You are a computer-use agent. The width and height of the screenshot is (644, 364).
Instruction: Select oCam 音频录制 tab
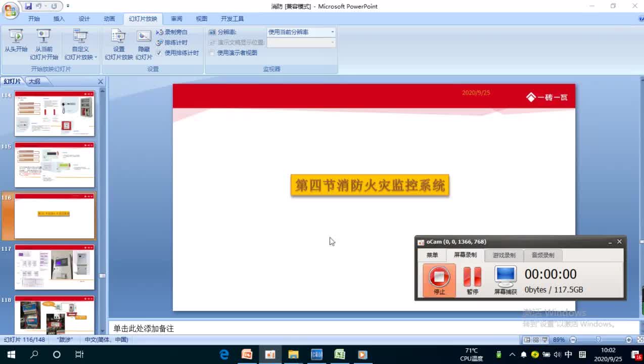point(543,255)
